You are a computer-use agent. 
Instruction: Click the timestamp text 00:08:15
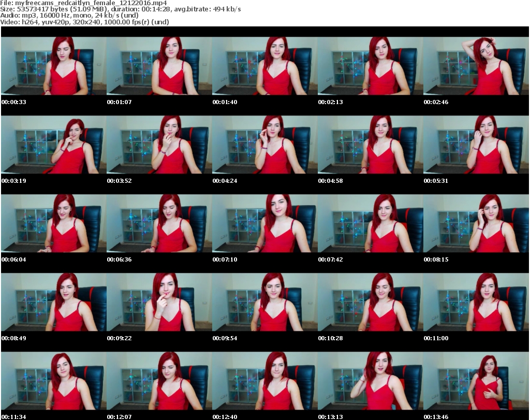tap(436, 259)
